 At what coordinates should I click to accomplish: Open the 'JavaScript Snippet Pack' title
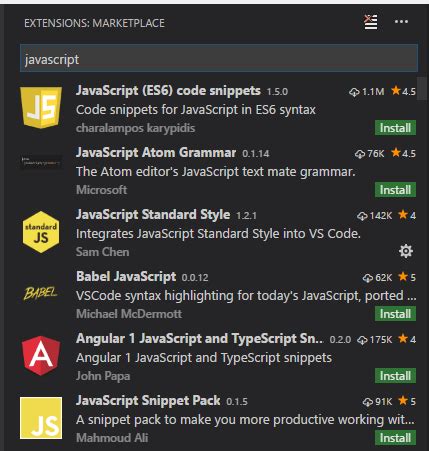coord(148,401)
